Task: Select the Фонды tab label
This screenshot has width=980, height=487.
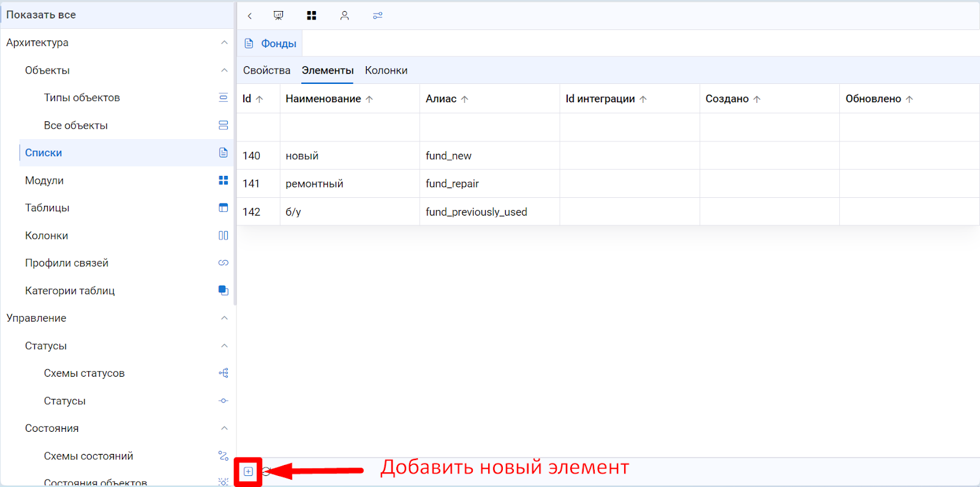Action: pos(279,43)
